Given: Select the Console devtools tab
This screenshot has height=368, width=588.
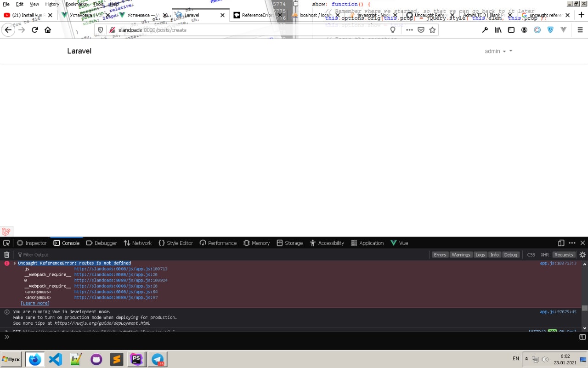Looking at the screenshot, I should [x=67, y=243].
